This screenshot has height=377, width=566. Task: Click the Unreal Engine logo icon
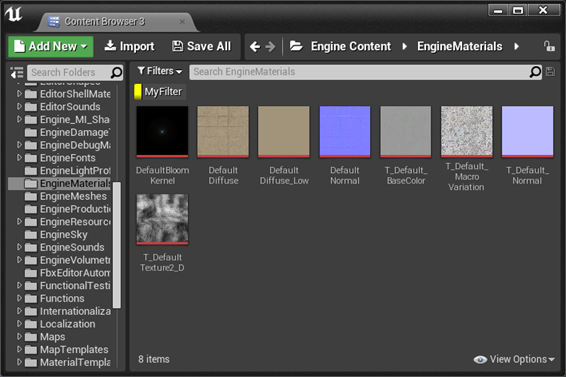[x=14, y=14]
